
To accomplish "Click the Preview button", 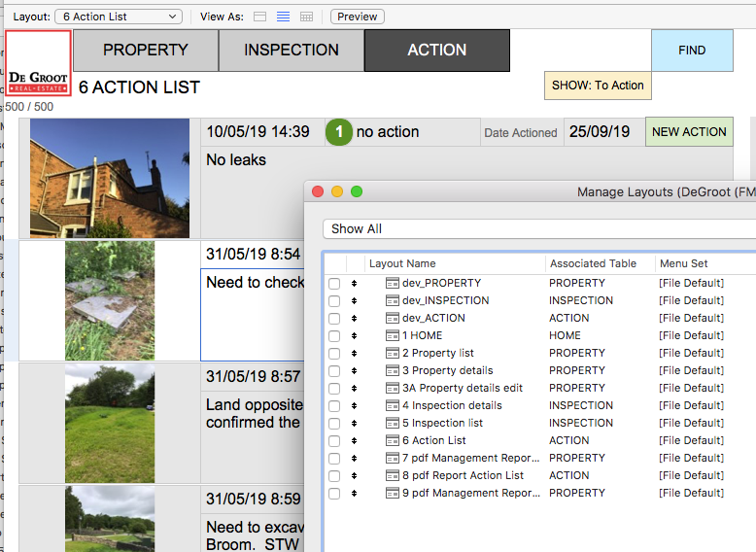I will pos(358,17).
